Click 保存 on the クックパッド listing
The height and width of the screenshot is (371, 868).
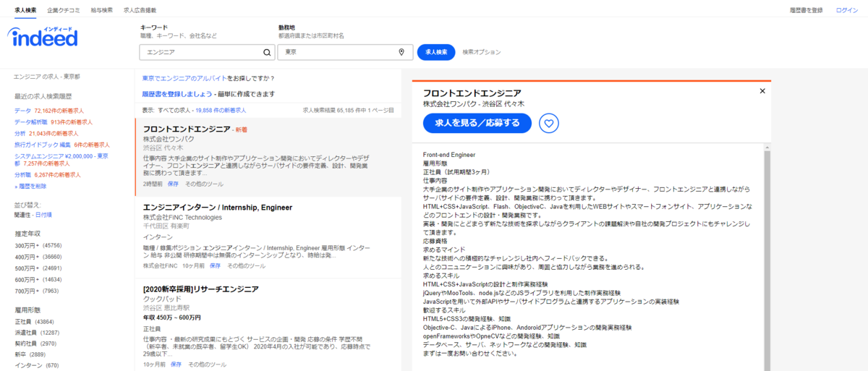pyautogui.click(x=176, y=364)
